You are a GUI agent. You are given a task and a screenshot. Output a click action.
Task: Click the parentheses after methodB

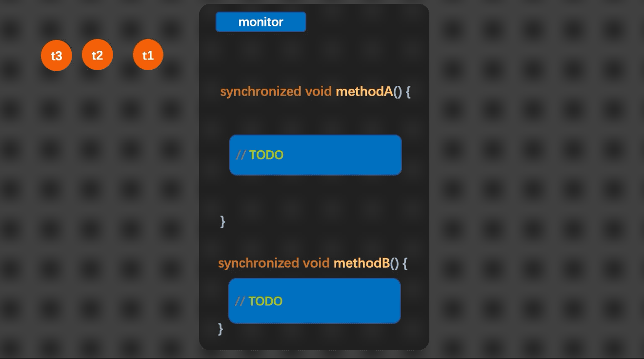(395, 263)
